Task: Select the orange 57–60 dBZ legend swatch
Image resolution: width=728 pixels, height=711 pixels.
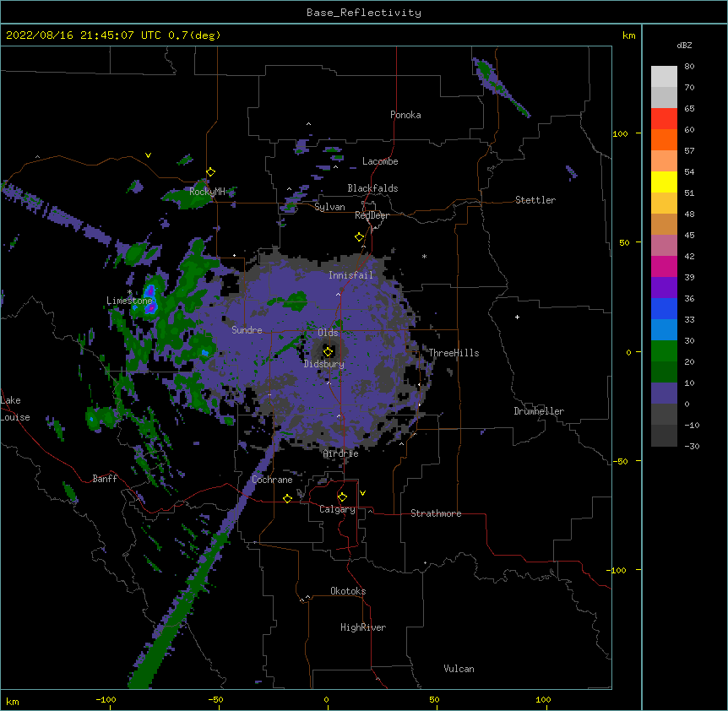Action: click(664, 139)
